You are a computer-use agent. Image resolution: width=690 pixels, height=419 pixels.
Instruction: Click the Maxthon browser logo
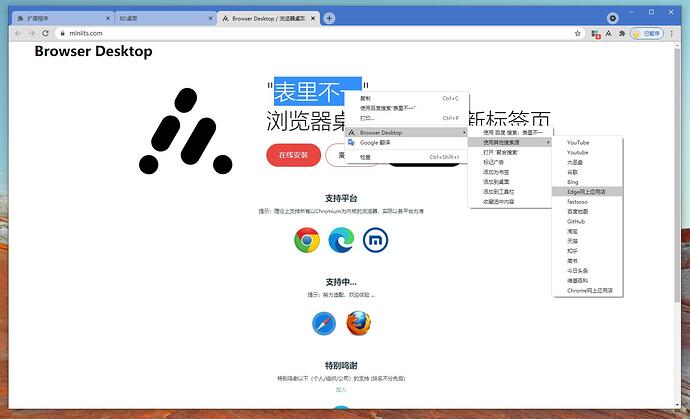(375, 240)
